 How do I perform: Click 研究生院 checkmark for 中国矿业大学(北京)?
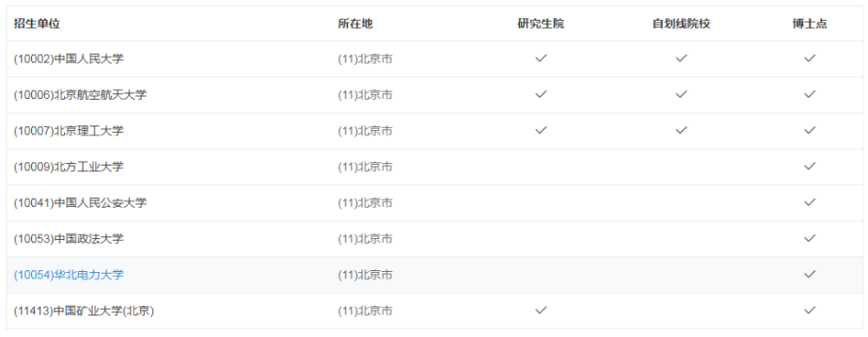[541, 310]
